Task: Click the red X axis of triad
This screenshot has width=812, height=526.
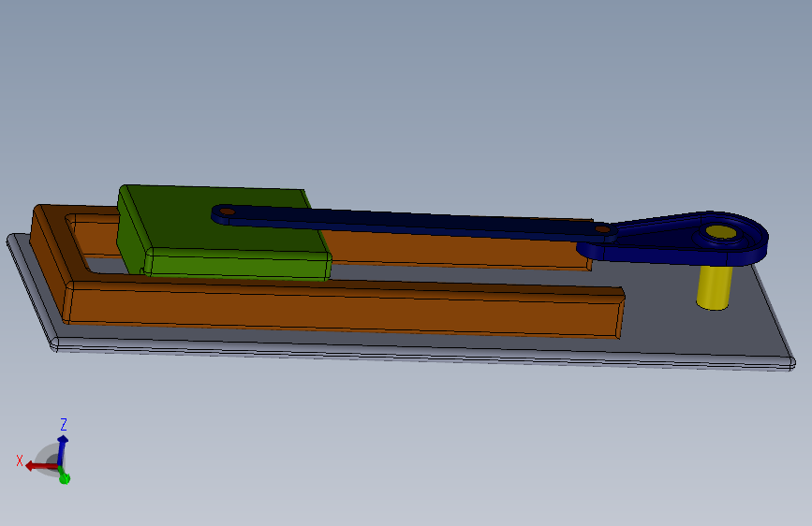Action: click(40, 466)
